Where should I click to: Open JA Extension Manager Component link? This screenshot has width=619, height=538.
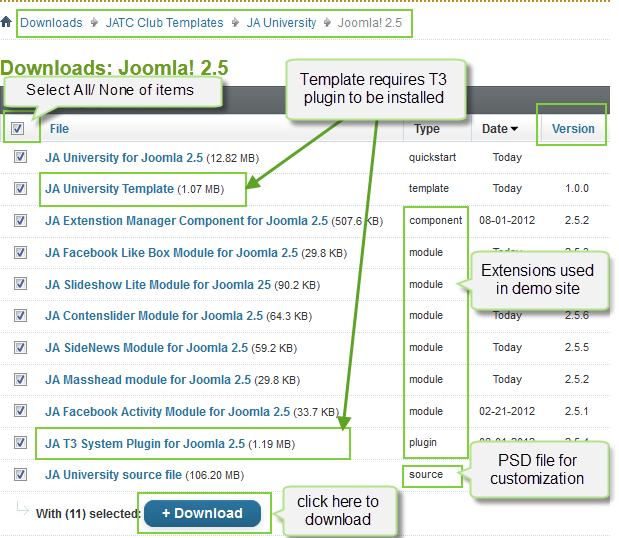coord(186,221)
